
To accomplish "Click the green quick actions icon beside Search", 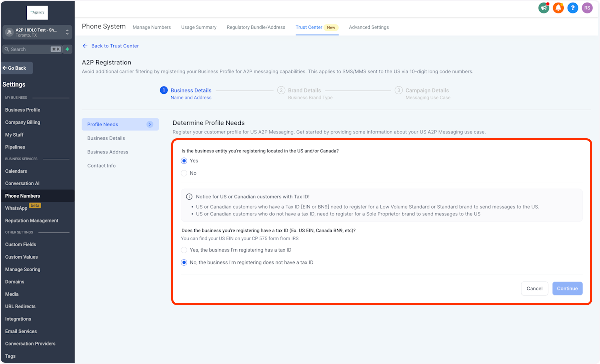I will (x=67, y=49).
